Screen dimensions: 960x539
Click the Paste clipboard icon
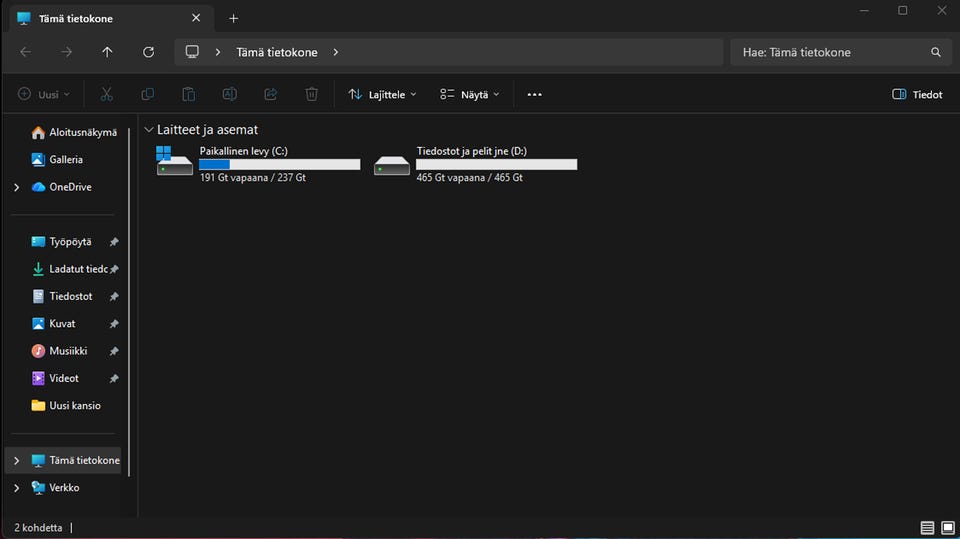pyautogui.click(x=189, y=94)
